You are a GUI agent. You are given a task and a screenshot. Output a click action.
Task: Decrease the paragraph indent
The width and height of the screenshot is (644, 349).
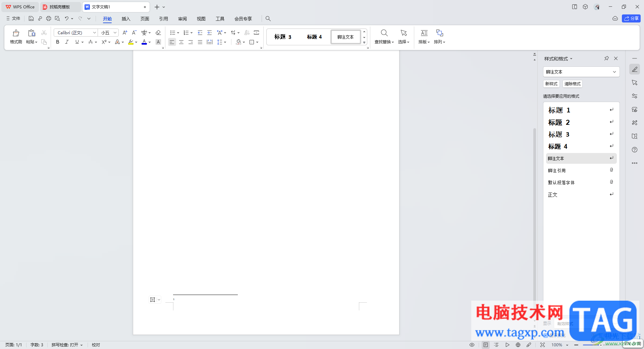tap(200, 33)
